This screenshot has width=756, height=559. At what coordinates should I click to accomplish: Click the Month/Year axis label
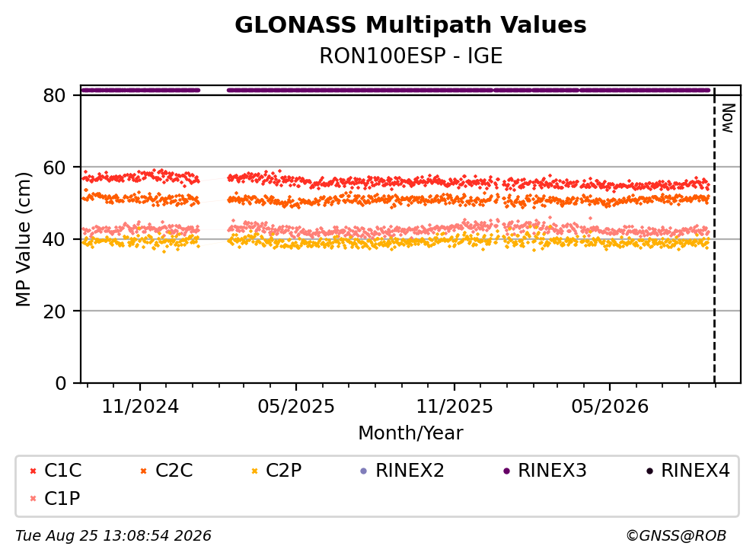(x=410, y=433)
